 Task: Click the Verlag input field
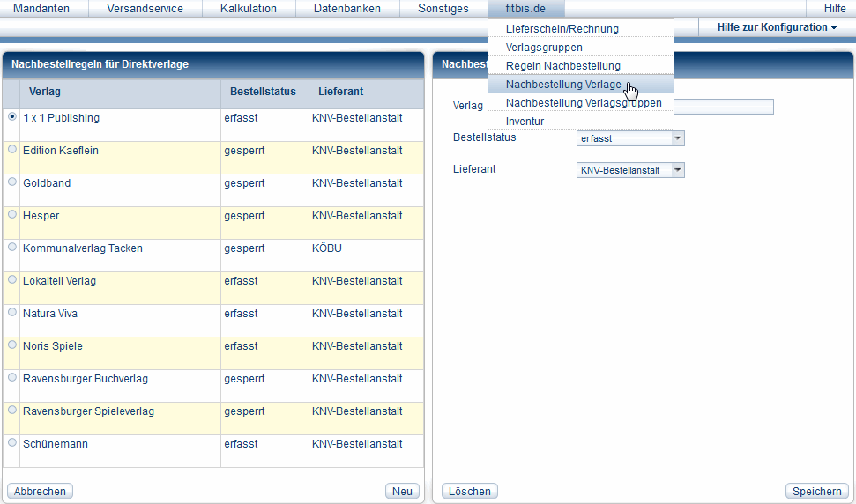[x=723, y=107]
